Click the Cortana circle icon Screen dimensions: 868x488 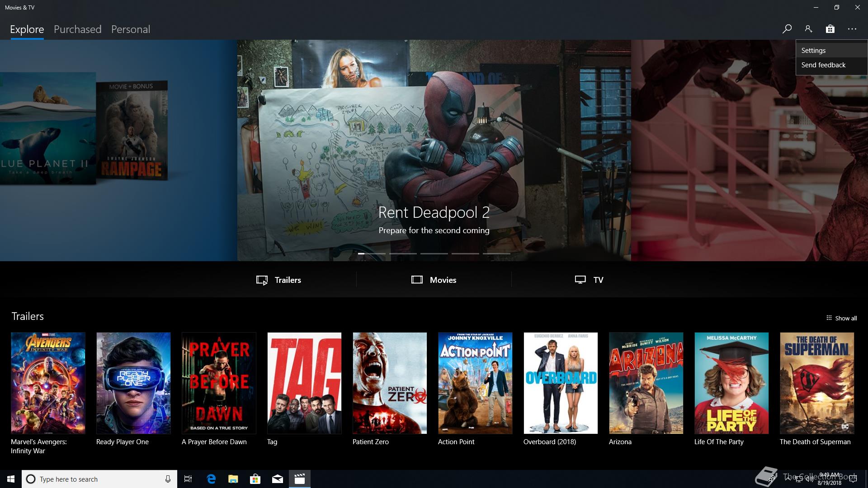tap(31, 479)
